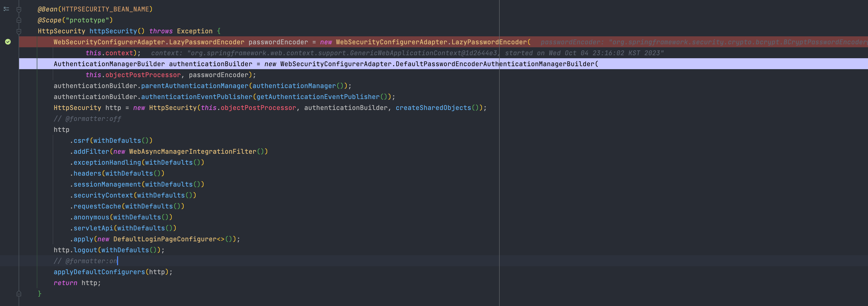
Task: Toggle the verified breakpoint on LazyPasswordEncoder line
Action: (8, 42)
